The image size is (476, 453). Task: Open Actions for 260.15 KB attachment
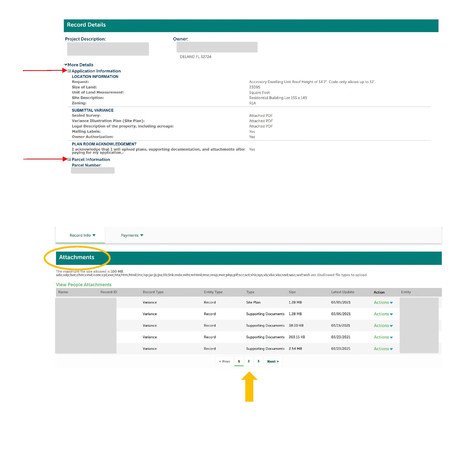(383, 337)
